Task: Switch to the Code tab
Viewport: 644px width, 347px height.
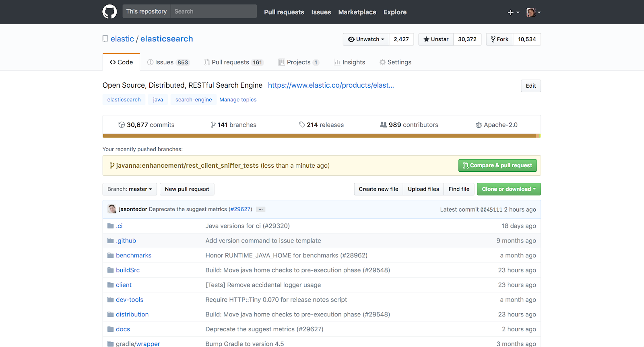Action: [x=121, y=62]
